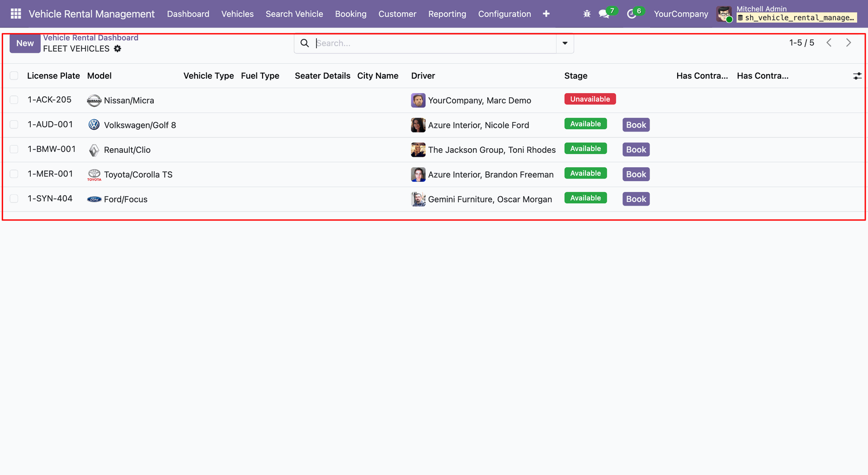Open the YourCompany company switcher
Image resolution: width=868 pixels, height=475 pixels.
(681, 14)
